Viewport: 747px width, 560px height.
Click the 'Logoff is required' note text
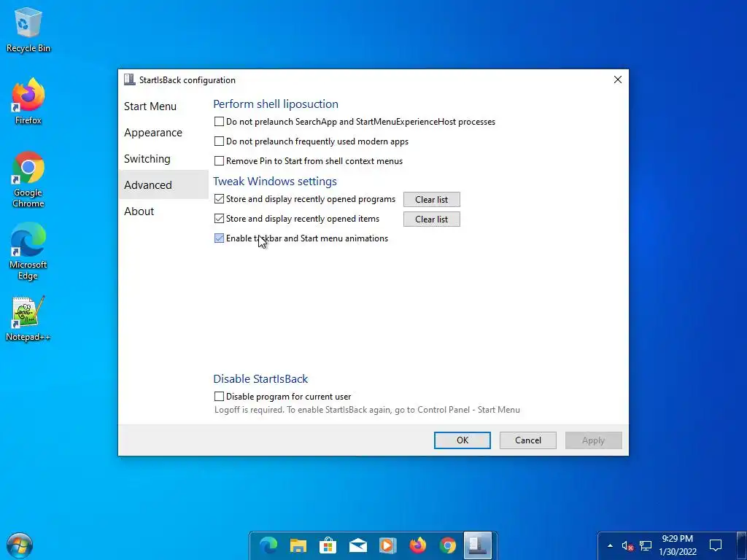[x=368, y=410]
